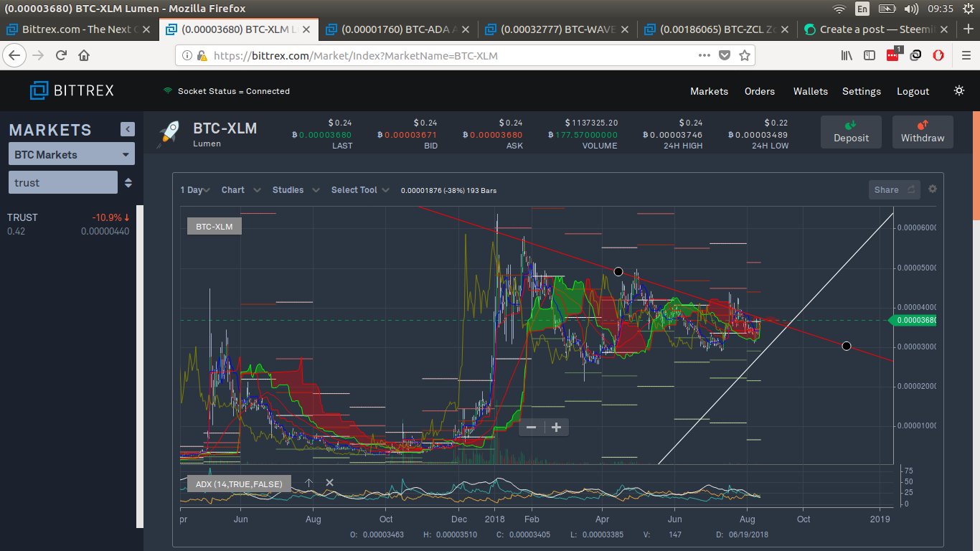Change market sort order with the arrows
The height and width of the screenshot is (551, 980).
click(128, 182)
